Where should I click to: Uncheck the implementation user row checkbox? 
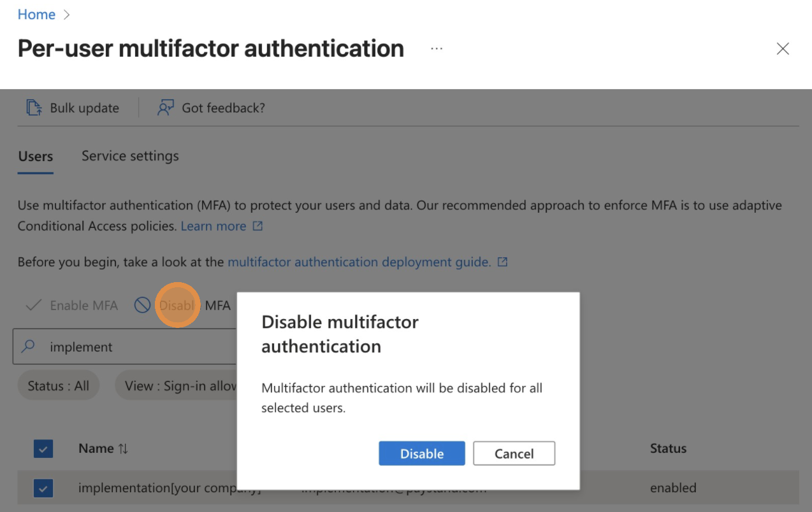click(43, 488)
